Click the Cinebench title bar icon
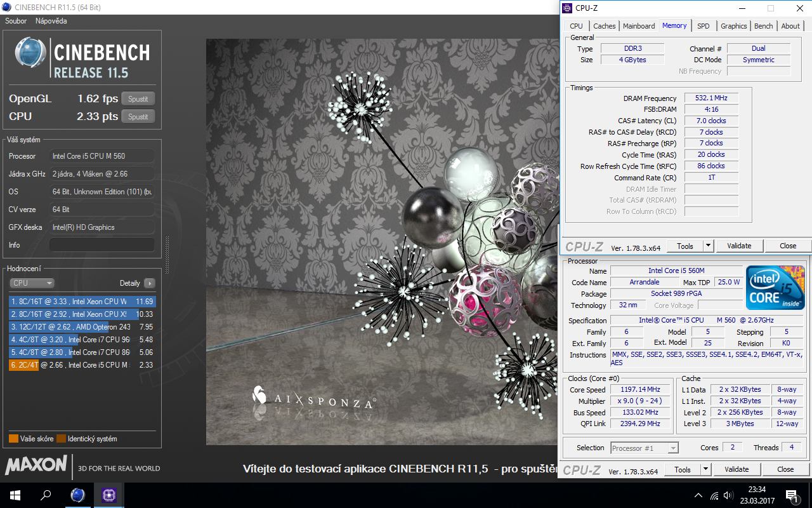This screenshot has height=508, width=812. click(x=7, y=8)
